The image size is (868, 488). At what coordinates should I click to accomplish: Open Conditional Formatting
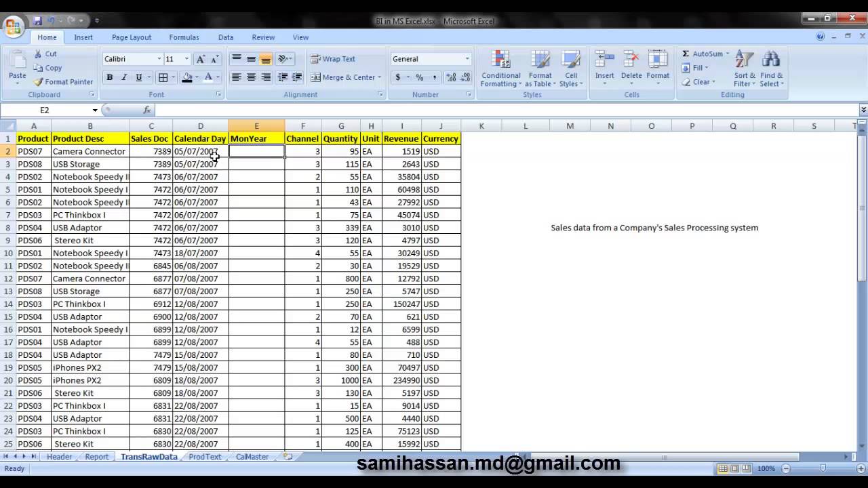pyautogui.click(x=501, y=69)
